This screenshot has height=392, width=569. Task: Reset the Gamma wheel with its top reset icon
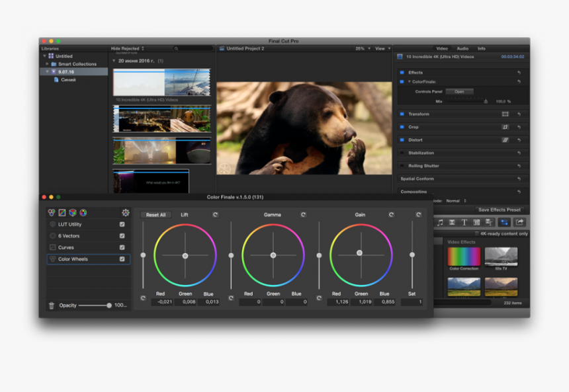(304, 215)
